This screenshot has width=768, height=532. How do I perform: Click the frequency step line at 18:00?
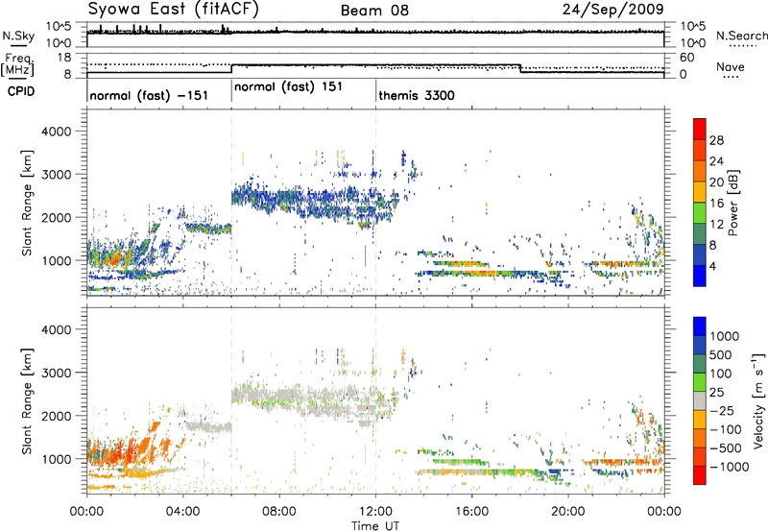[520, 68]
